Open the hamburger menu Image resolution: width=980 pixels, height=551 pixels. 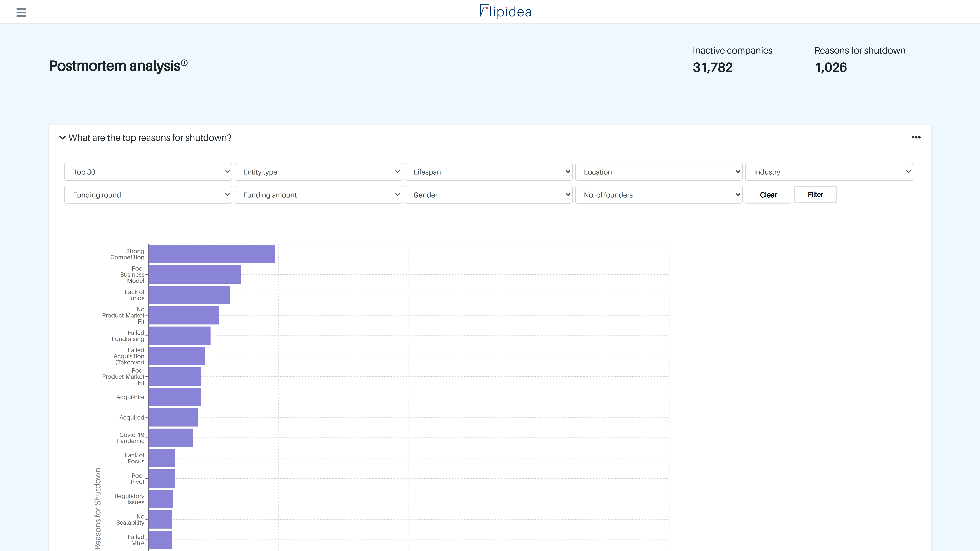click(x=21, y=13)
